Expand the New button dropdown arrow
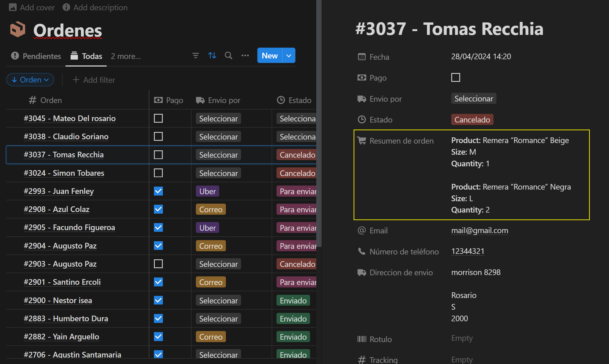 (x=289, y=56)
